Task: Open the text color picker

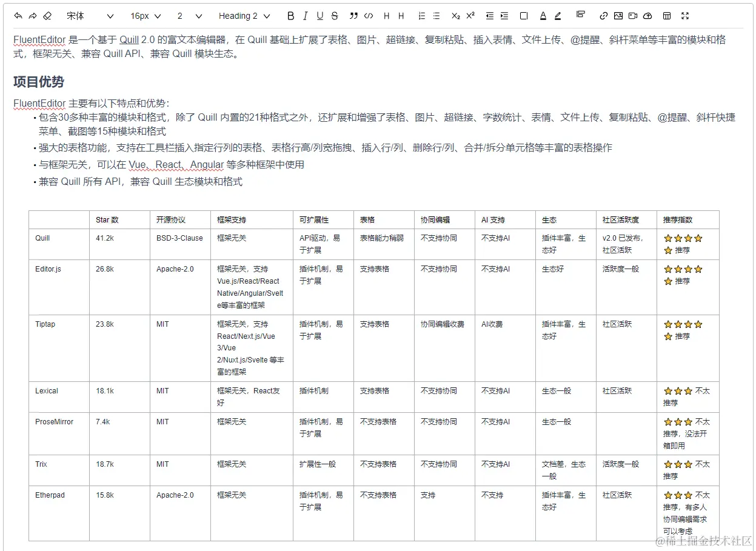Action: click(x=543, y=16)
